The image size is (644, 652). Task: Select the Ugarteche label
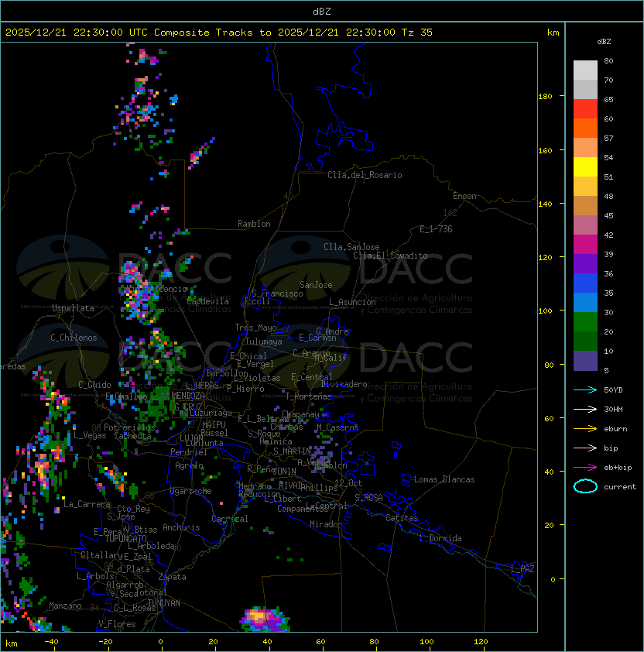(191, 491)
